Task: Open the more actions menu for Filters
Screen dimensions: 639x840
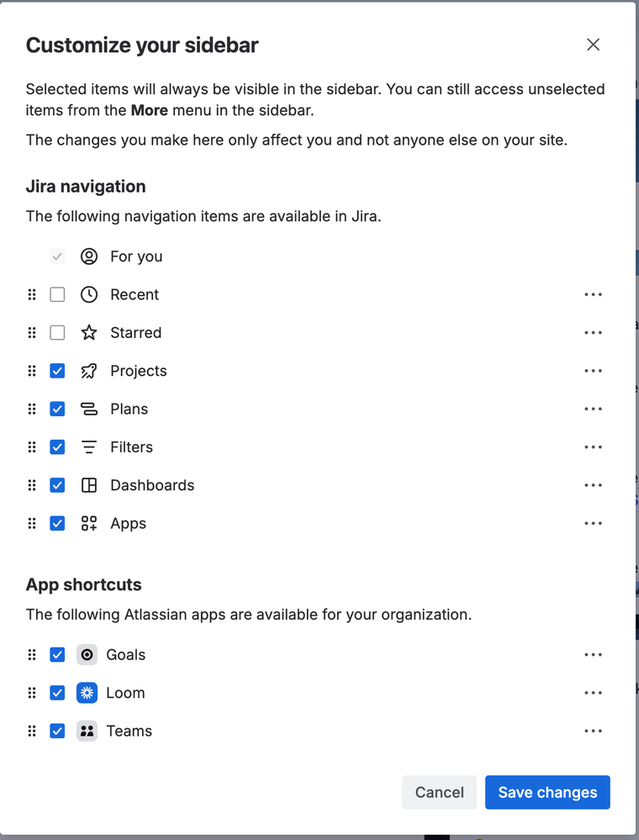Action: [x=594, y=446]
